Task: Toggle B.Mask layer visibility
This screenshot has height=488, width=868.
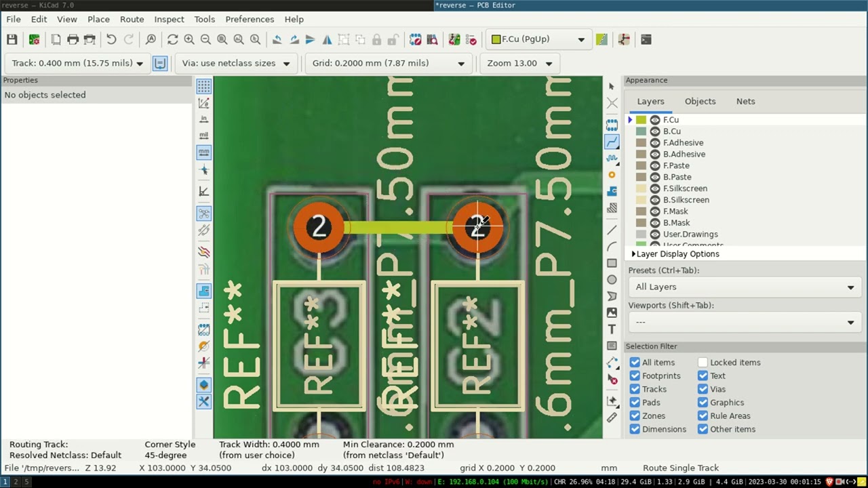Action: pyautogui.click(x=655, y=222)
